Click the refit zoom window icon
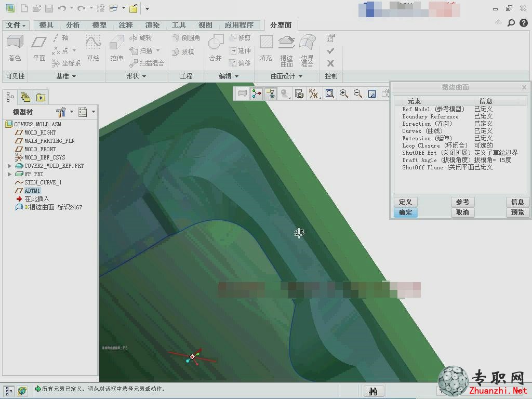Viewport: 532px width, 399px height. (x=329, y=94)
